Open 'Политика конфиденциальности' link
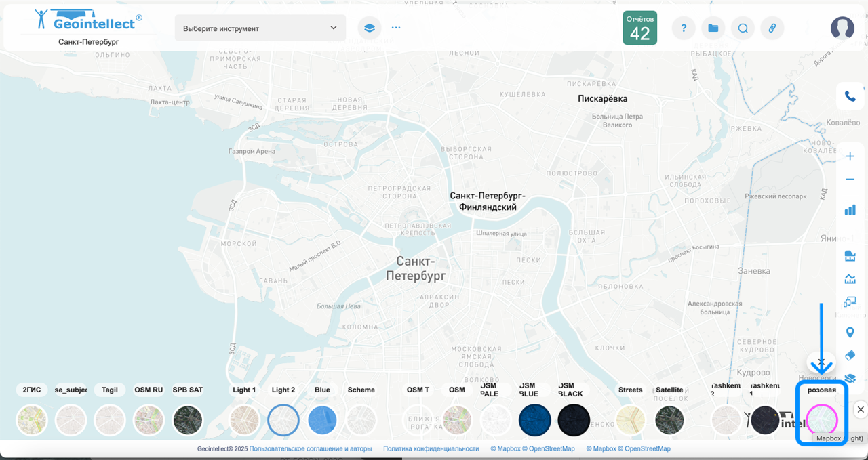 [431, 448]
